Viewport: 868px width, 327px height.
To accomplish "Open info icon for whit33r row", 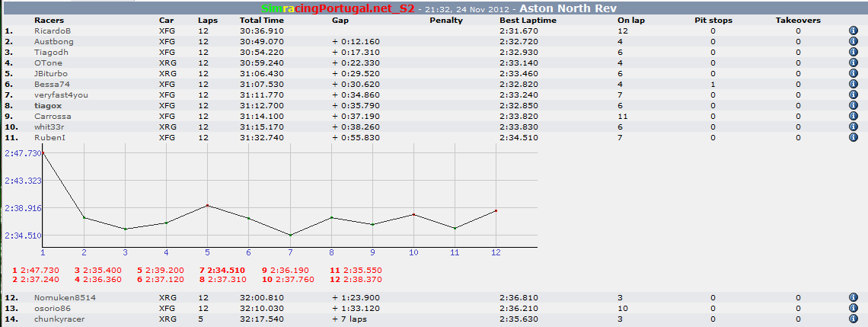I will [x=853, y=127].
